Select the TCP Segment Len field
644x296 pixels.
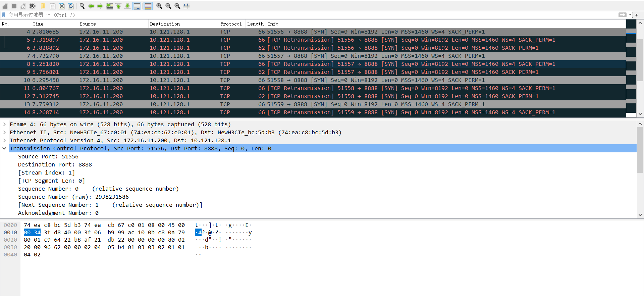(52, 181)
